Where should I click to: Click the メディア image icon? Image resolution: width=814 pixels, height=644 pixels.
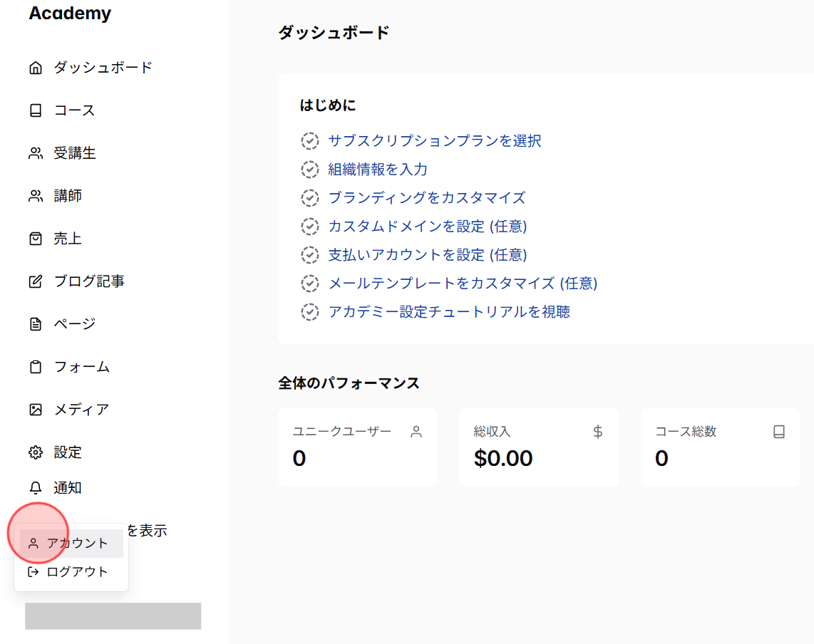(35, 409)
